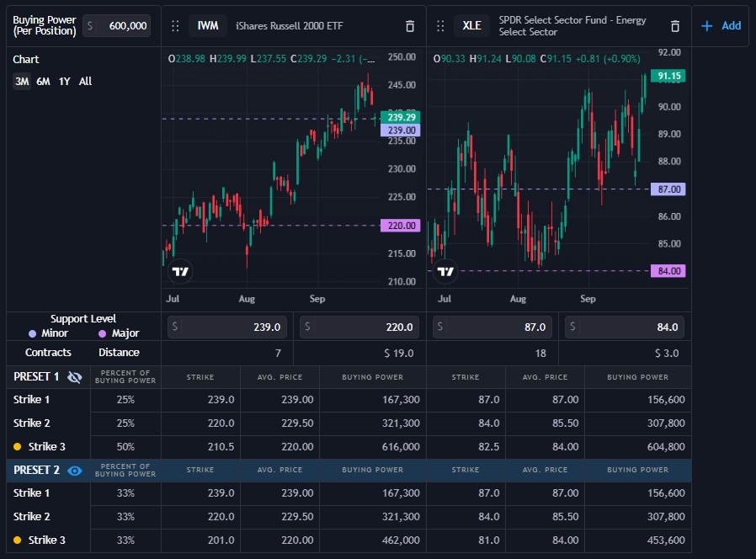Click yellow dot beside Preset 1 Strike 3
The height and width of the screenshot is (559, 756).
pyautogui.click(x=18, y=446)
